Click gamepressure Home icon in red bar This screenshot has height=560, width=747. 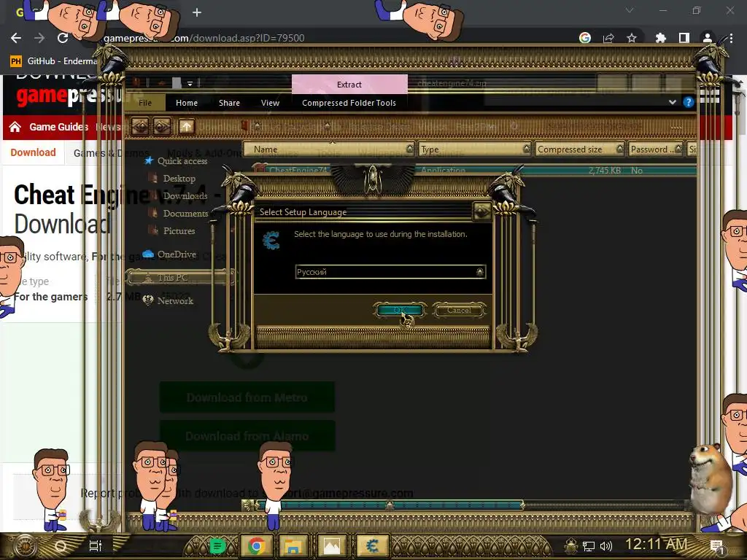pyautogui.click(x=15, y=127)
